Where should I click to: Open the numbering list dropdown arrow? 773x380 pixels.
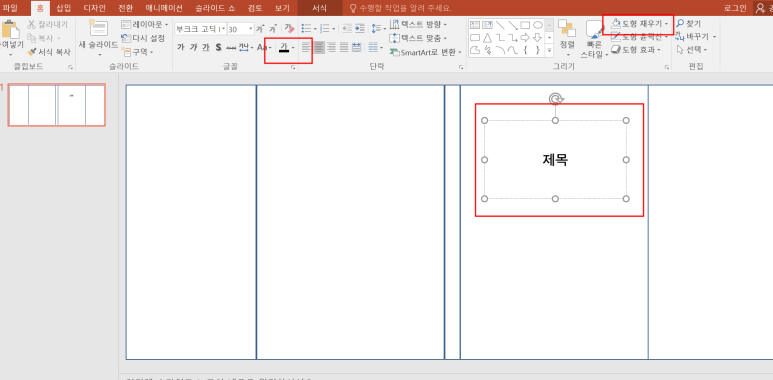[334, 30]
